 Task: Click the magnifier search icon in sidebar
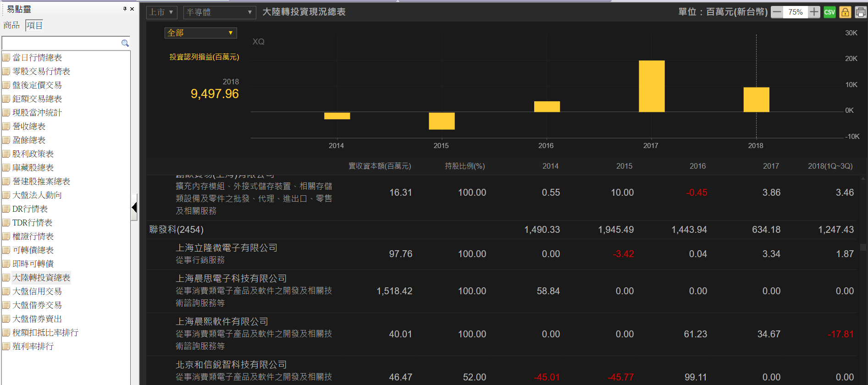(125, 43)
